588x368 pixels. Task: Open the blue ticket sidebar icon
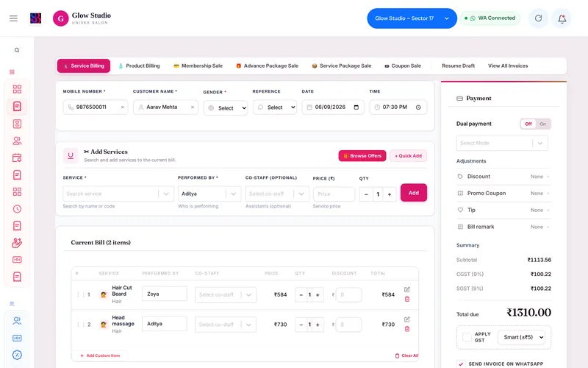(x=17, y=338)
